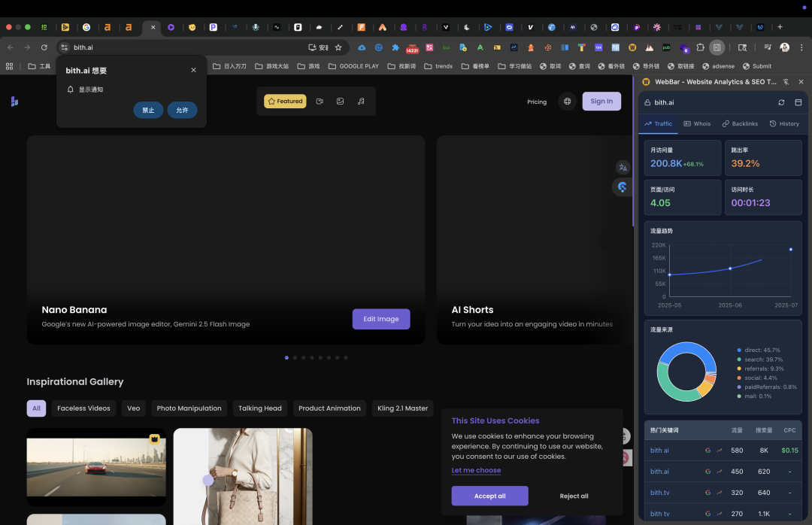Filter the gallery by Photo Manipulation
The image size is (812, 525).
pos(189,408)
